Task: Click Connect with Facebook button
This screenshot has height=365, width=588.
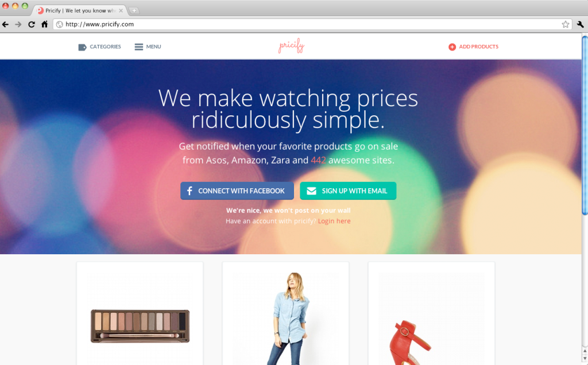Action: coord(237,191)
